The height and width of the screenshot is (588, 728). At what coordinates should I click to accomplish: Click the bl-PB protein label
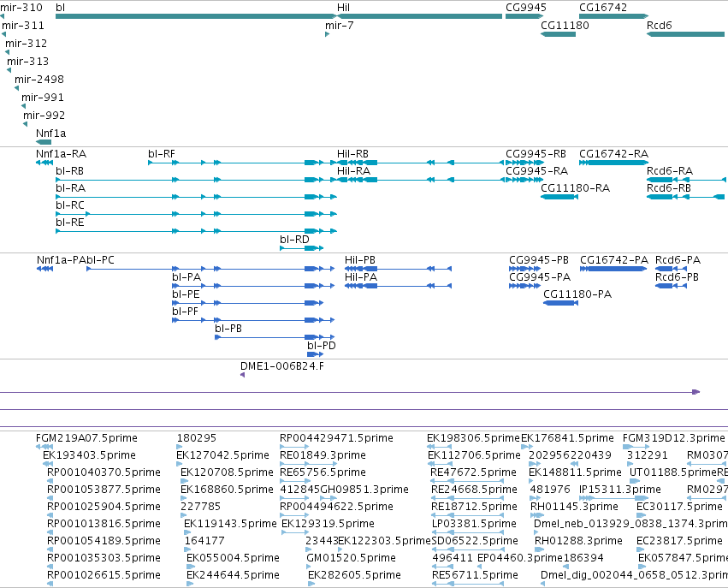[x=228, y=329]
